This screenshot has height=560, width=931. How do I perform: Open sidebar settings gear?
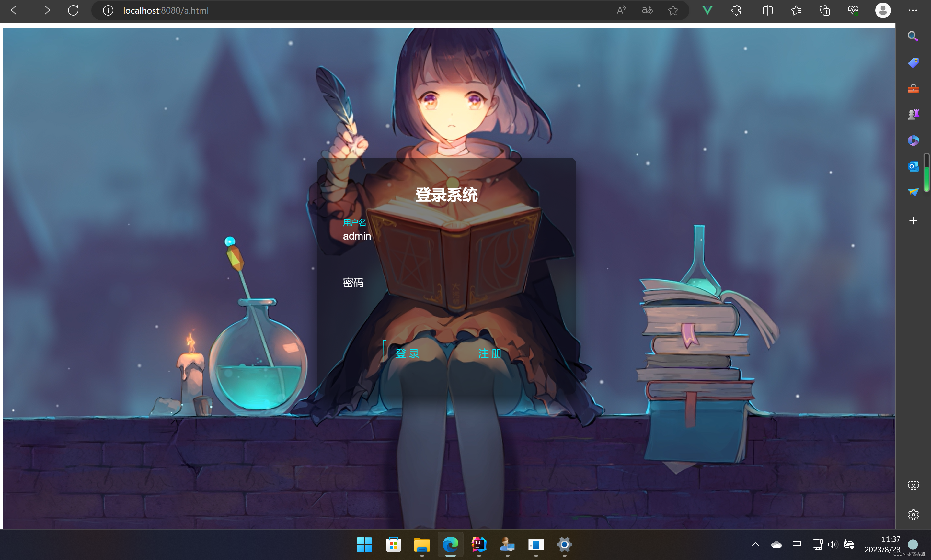(x=913, y=514)
